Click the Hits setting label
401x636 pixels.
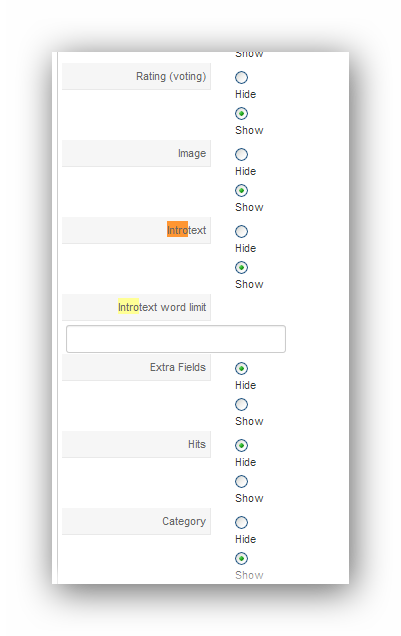197,444
